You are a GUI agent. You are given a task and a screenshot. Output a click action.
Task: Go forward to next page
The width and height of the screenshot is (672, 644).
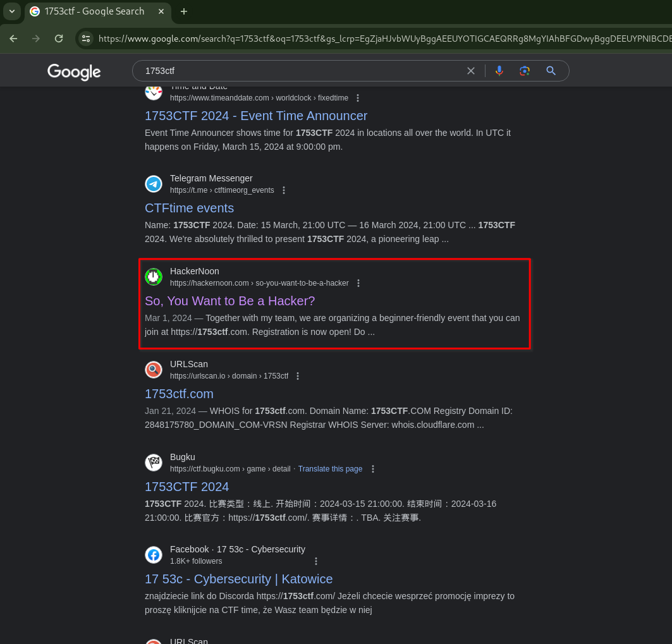point(36,39)
